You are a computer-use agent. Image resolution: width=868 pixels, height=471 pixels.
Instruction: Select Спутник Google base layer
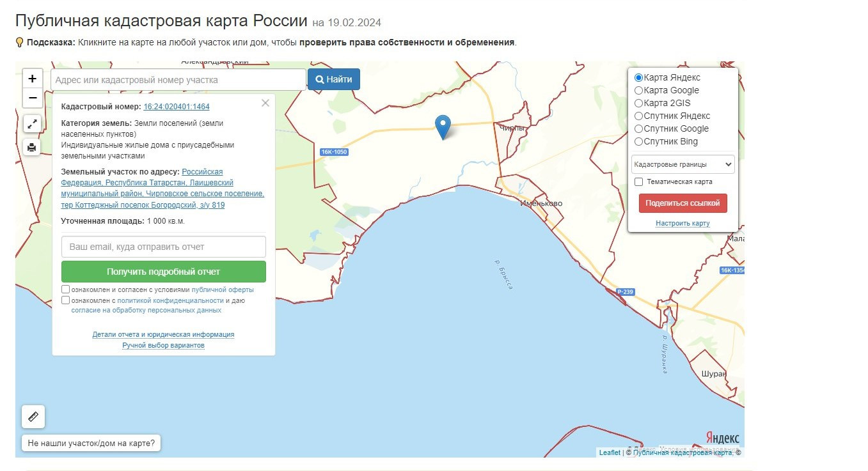tap(638, 128)
